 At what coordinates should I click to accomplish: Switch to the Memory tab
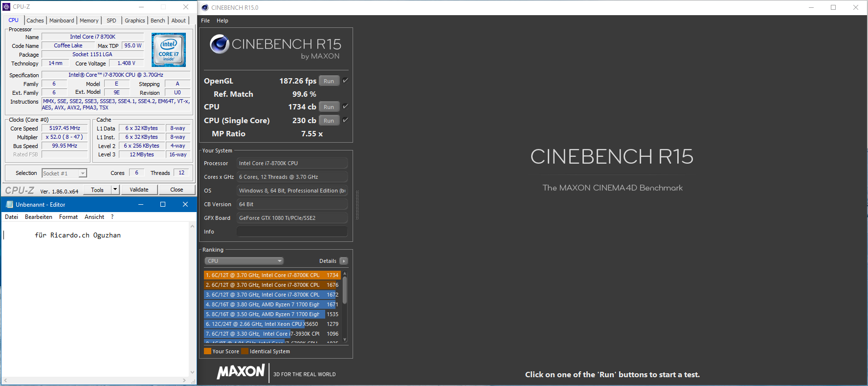pos(89,21)
